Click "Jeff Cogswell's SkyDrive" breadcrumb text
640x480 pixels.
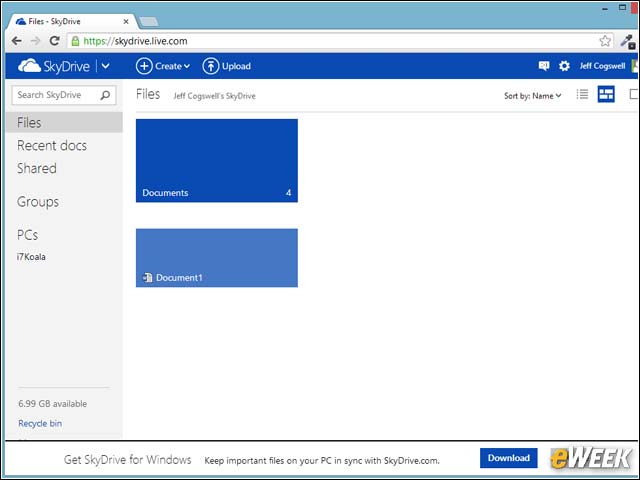coord(215,96)
